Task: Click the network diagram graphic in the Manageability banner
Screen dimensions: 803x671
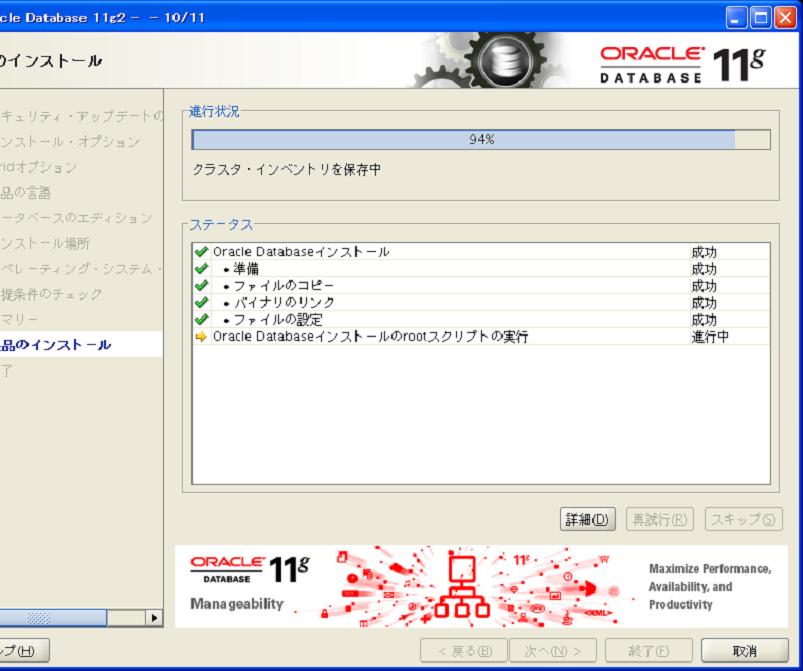Action: (462, 586)
